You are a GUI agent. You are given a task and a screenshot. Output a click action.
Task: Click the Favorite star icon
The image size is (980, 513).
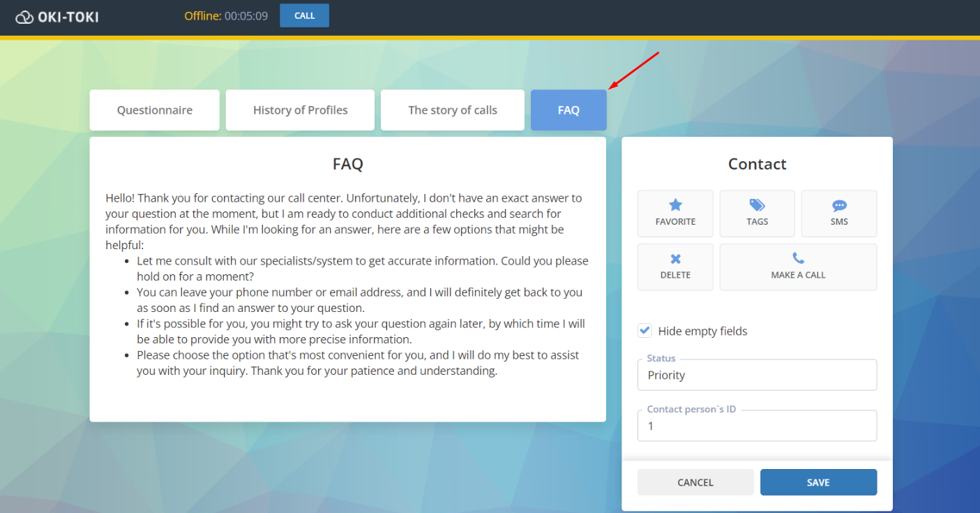pos(675,205)
